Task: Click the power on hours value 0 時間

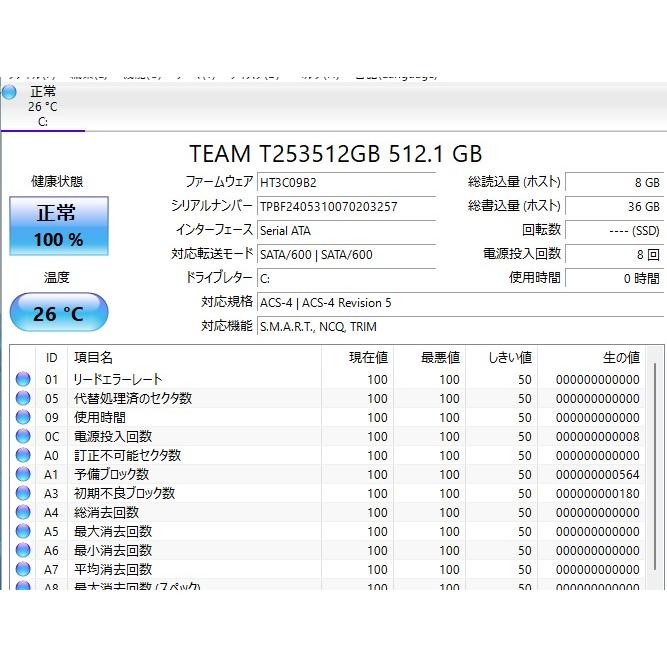Action: coord(614,278)
